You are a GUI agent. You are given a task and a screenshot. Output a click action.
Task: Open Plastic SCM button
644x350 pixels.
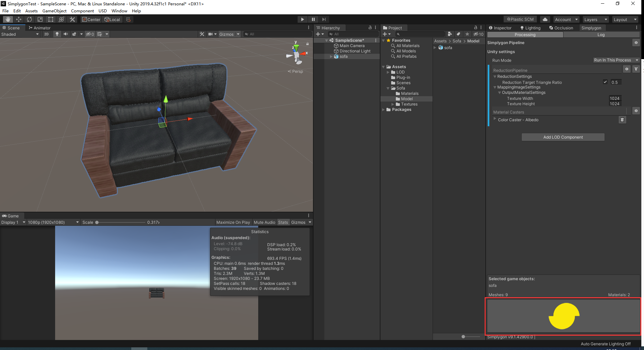520,19
